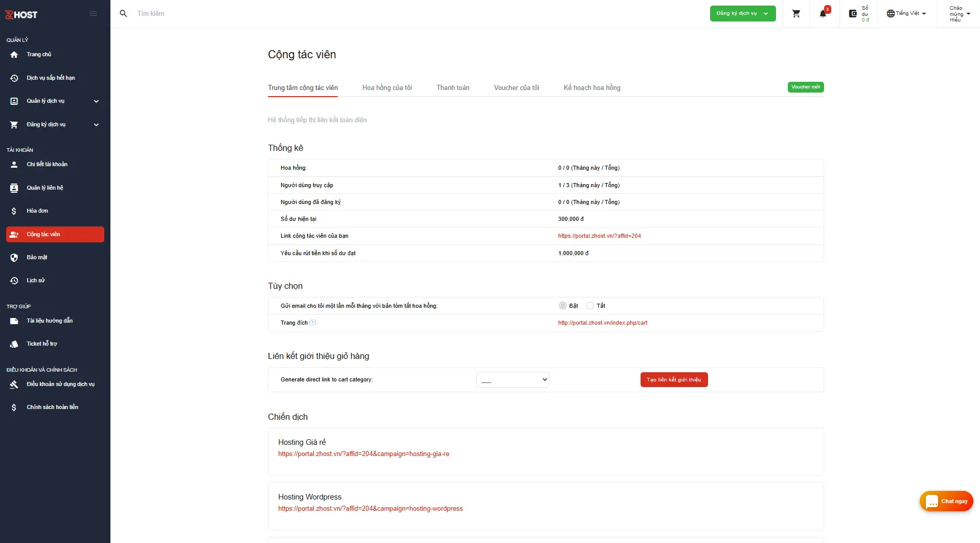Viewport: 980px width, 543px height.
Task: Click the ZHOST logo
Action: tap(21, 14)
